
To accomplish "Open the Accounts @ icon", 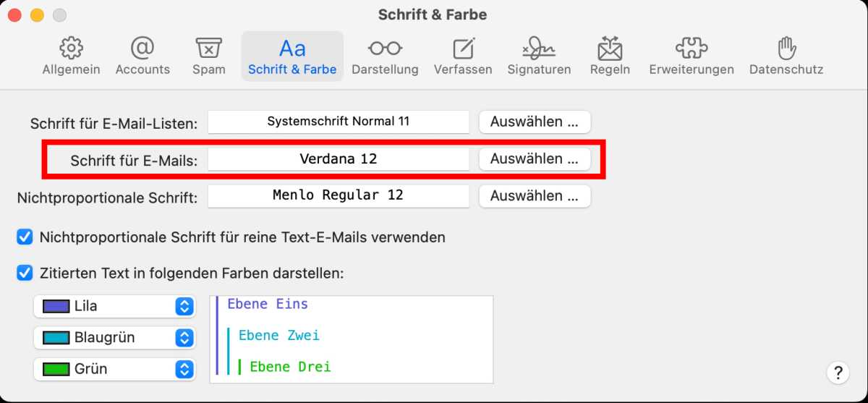I will click(142, 48).
